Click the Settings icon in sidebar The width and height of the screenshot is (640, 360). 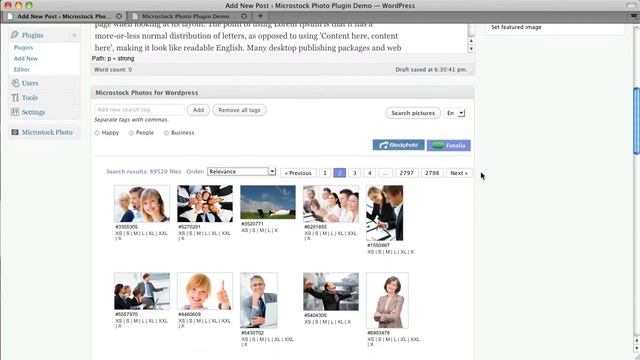point(15,112)
